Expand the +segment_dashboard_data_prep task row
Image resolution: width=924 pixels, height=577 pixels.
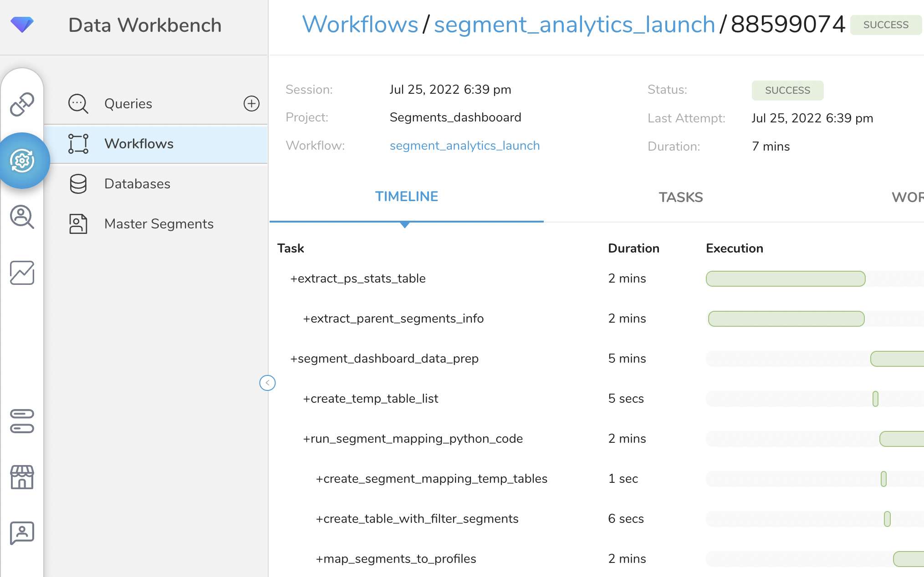pos(384,359)
